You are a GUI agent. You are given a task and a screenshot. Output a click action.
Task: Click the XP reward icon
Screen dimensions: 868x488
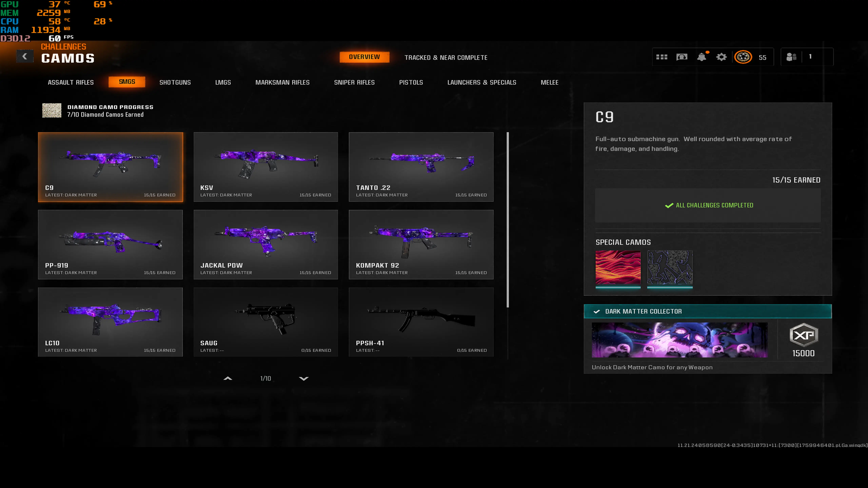804,335
